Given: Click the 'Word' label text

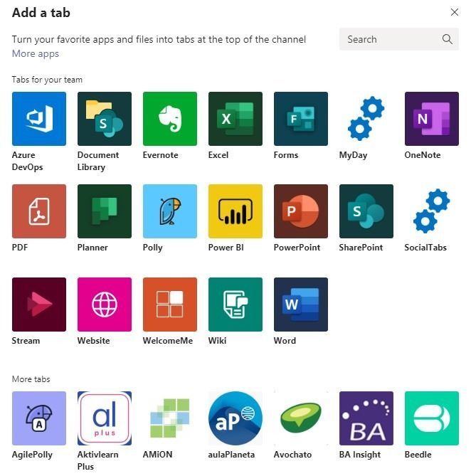Looking at the screenshot, I should coord(285,341).
